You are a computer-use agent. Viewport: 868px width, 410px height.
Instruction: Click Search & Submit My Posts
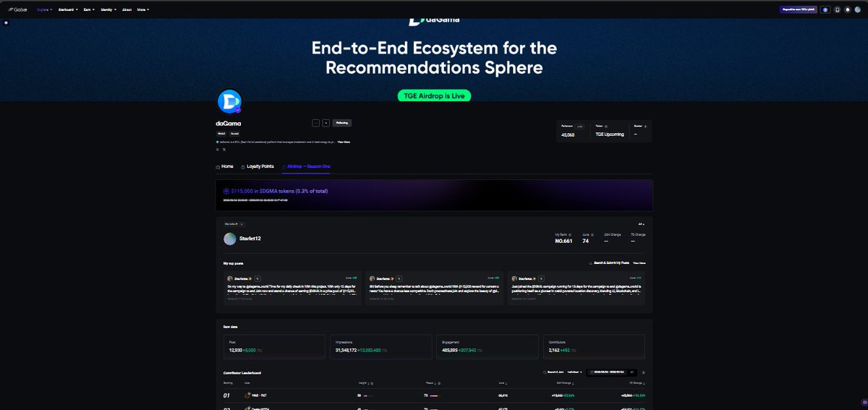[x=609, y=262]
